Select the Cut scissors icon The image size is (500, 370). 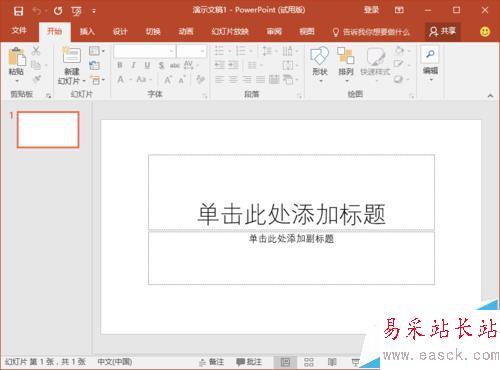point(36,51)
